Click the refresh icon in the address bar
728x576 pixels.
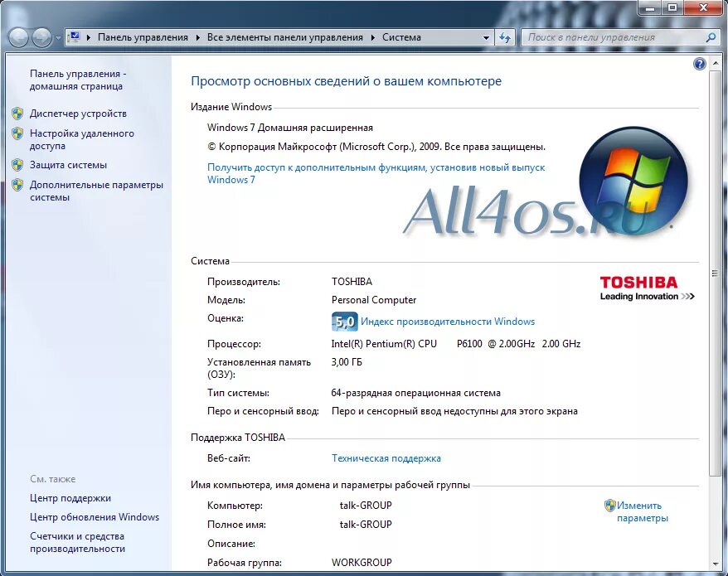(505, 37)
